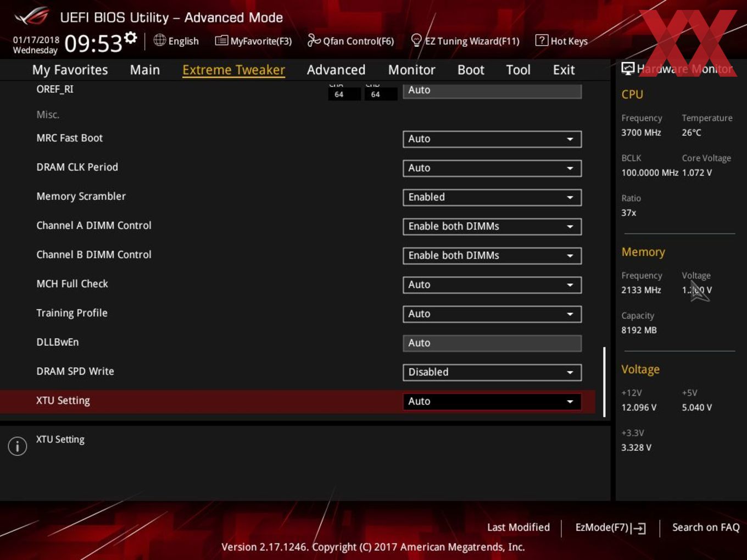Screen dimensions: 747x560
Task: Select highlighted XTU Setting row label
Action: click(x=63, y=400)
